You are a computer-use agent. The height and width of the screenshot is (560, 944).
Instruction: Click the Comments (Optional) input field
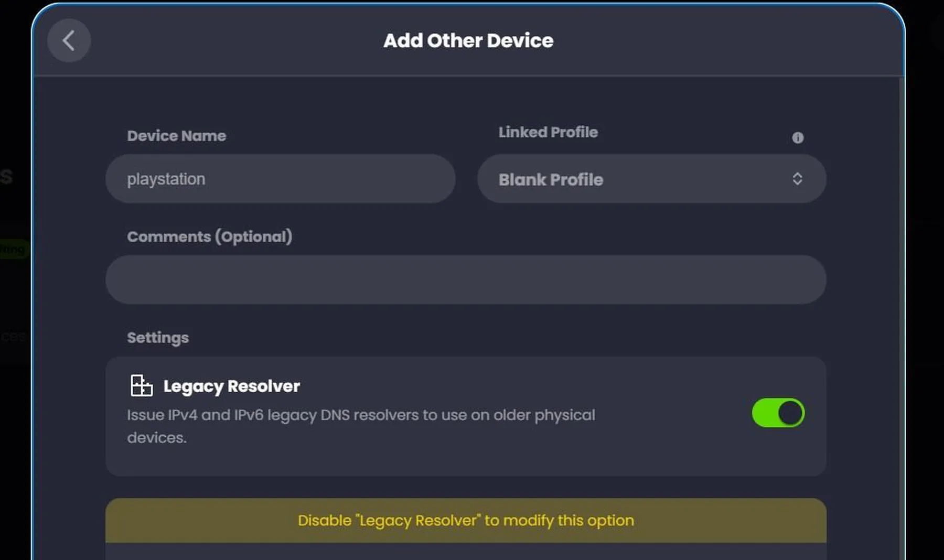466,279
